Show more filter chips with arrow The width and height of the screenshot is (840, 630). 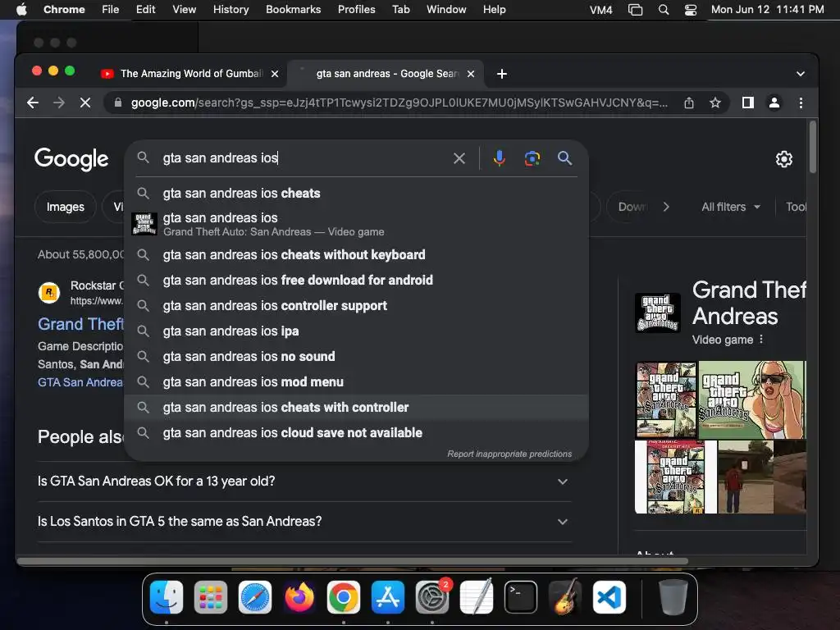click(666, 207)
